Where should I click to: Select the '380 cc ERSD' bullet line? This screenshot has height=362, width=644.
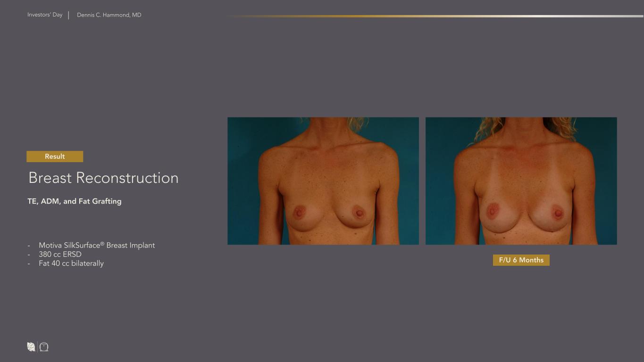(x=60, y=255)
